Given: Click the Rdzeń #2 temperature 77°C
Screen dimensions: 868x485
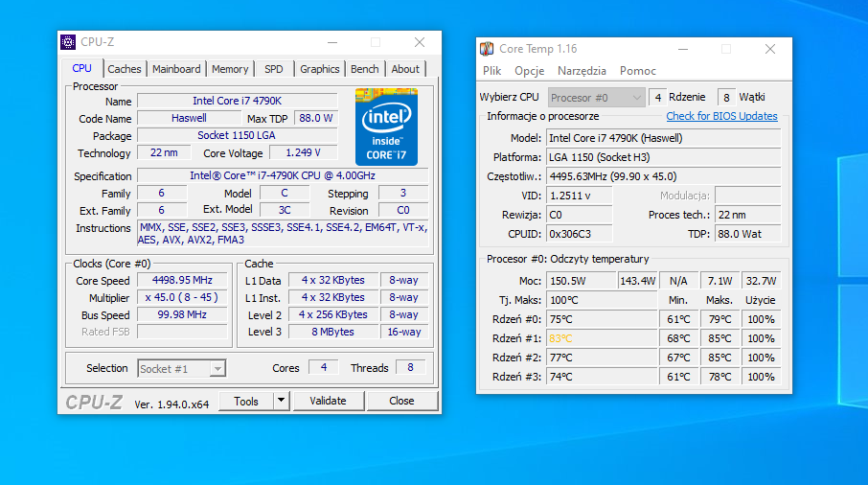Looking at the screenshot, I should coord(601,358).
